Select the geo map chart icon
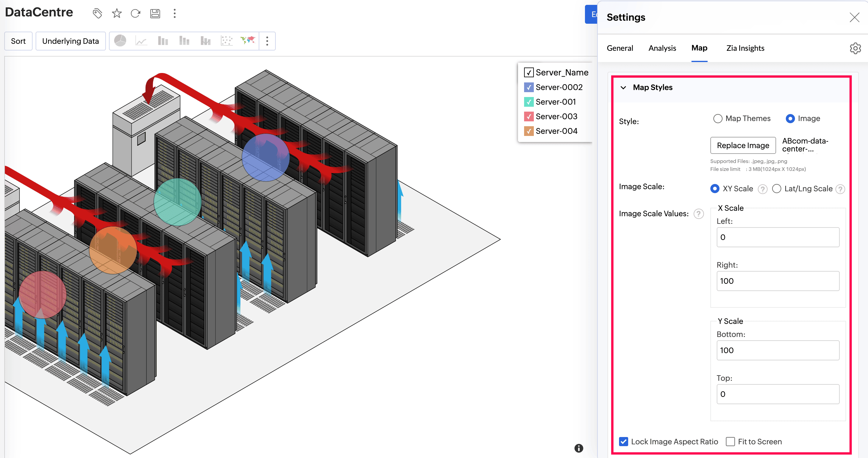Image resolution: width=868 pixels, height=458 pixels. pos(248,40)
